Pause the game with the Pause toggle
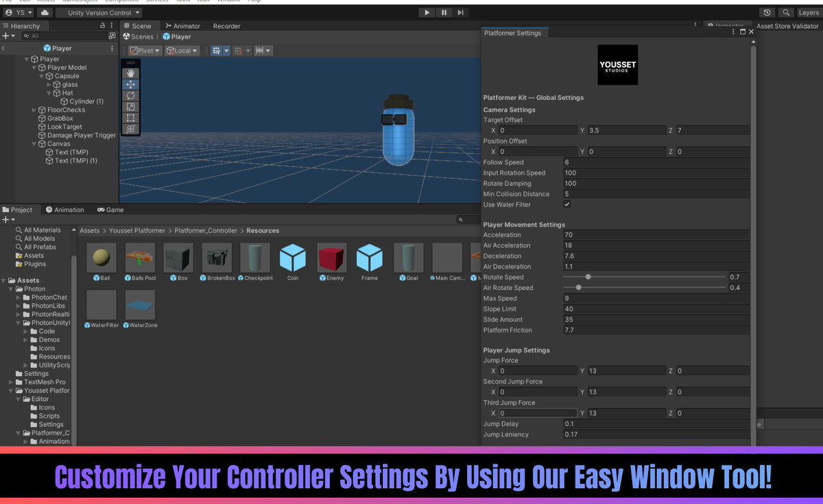The image size is (823, 504). 444,12
